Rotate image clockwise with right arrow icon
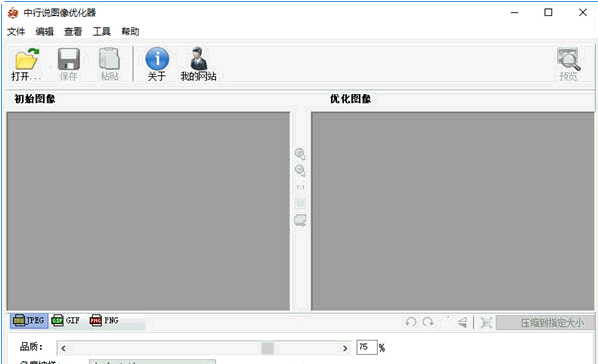This screenshot has height=364, width=598. [x=428, y=322]
